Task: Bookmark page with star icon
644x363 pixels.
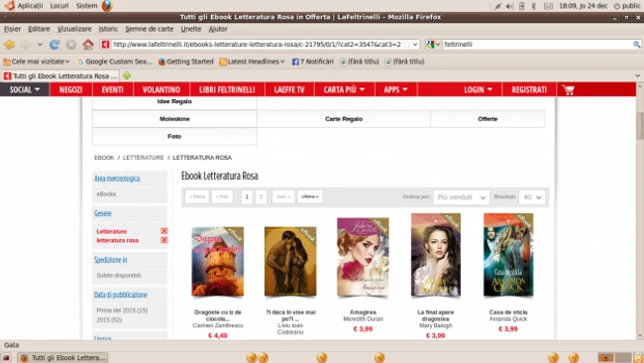Action: click(406, 45)
